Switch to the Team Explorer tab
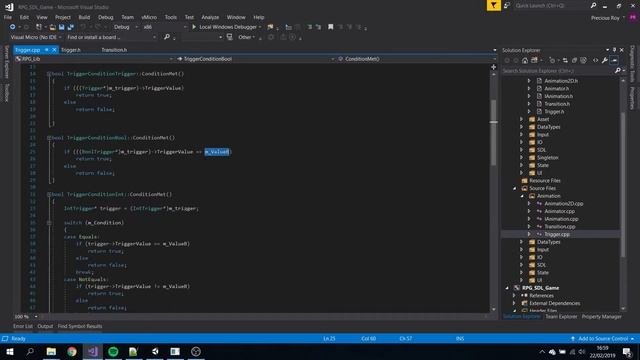 [x=561, y=317]
